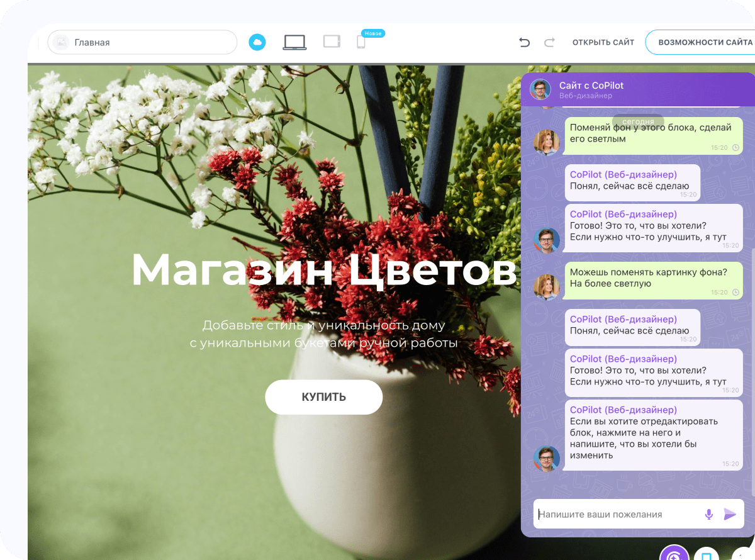Click the page thumbnail icon beside Главная
This screenshot has height=560, width=755.
coord(61,42)
